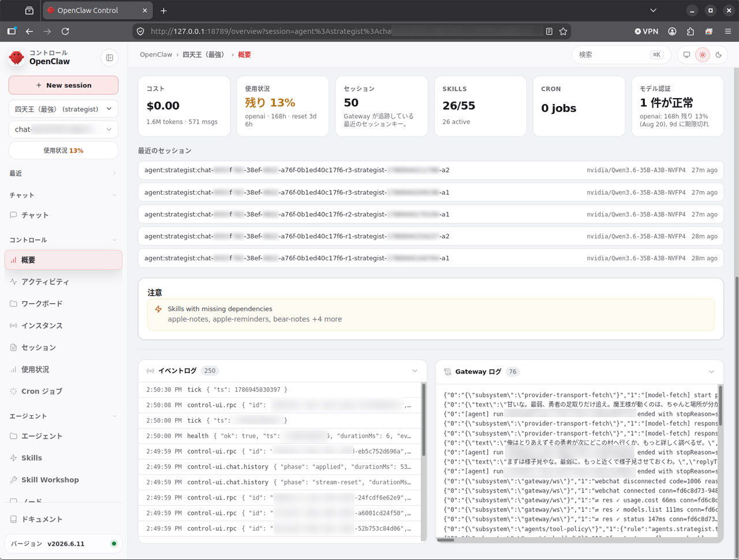Open the browser hamburger menu
The image size is (739, 560).
(x=728, y=31)
